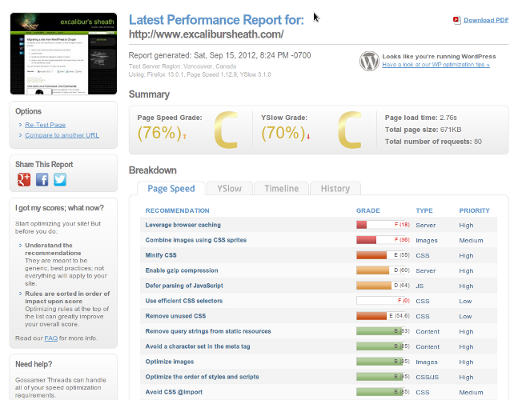Viewport: 518px width, 400px height.
Task: Expand Enable gzip compression recommendation
Action: [x=318, y=270]
